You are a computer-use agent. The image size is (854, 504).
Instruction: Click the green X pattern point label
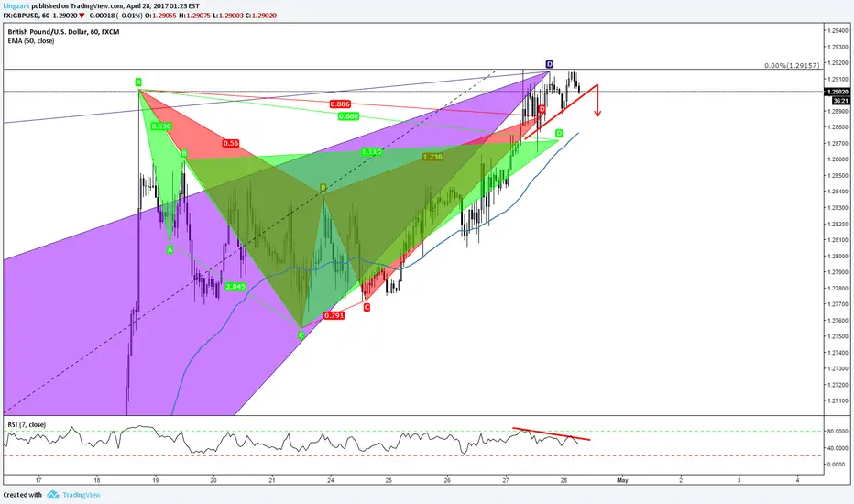(138, 82)
